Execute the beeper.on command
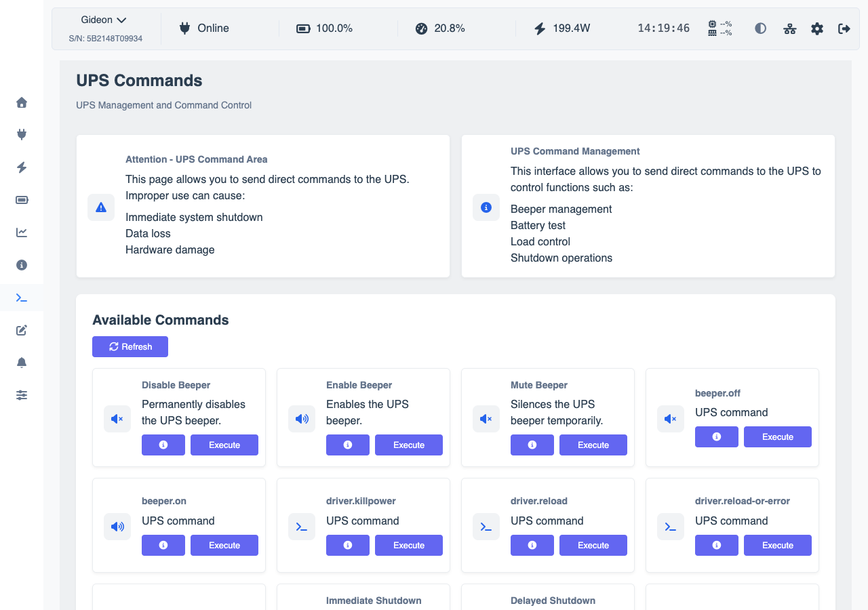This screenshot has height=610, width=868. point(224,545)
